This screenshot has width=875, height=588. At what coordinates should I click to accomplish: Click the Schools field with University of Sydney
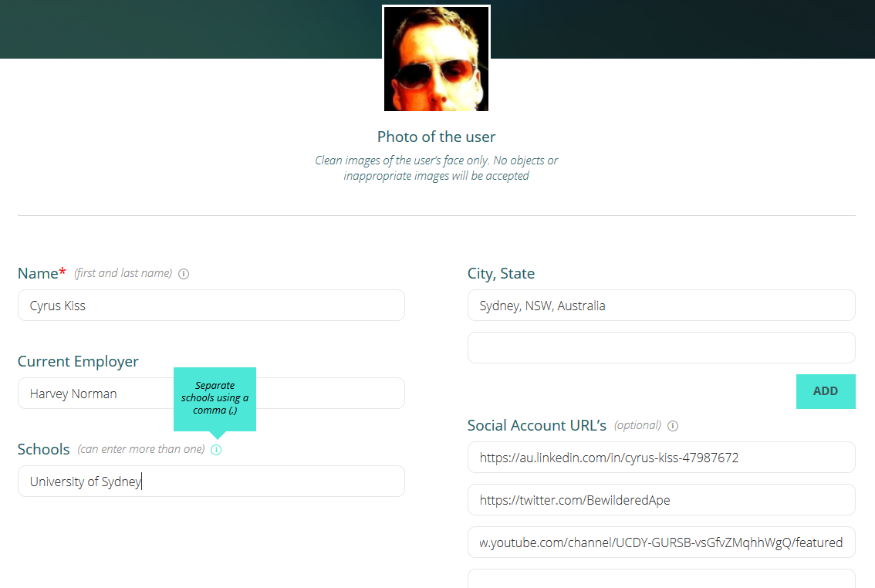tap(211, 482)
